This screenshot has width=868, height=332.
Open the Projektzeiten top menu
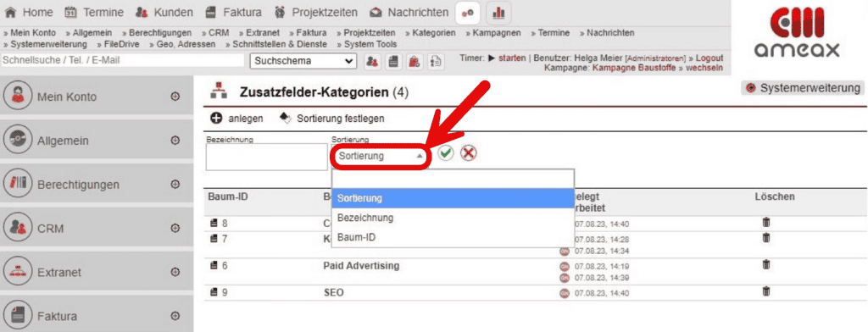coord(316,12)
